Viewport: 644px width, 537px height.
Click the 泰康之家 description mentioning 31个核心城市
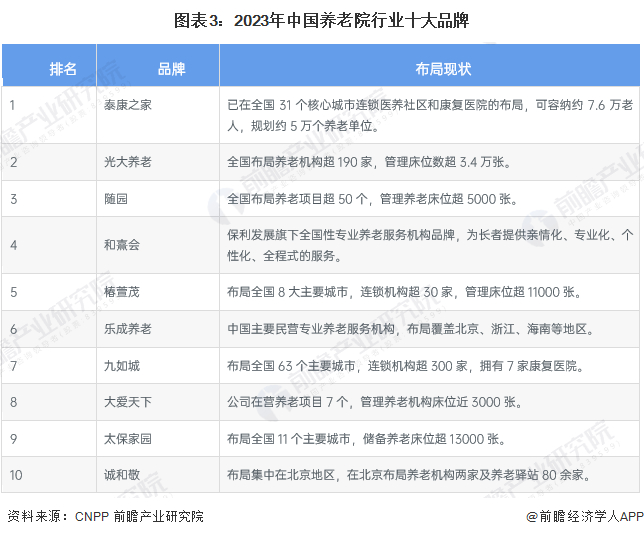coord(430,115)
